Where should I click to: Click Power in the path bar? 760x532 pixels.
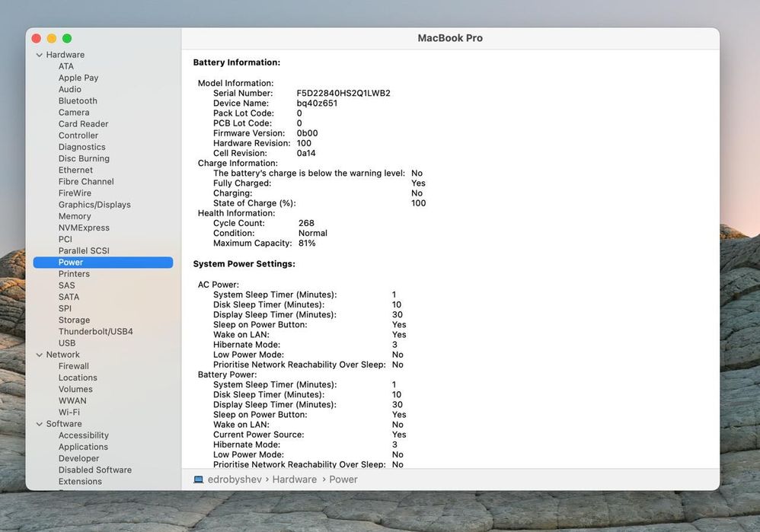[343, 479]
